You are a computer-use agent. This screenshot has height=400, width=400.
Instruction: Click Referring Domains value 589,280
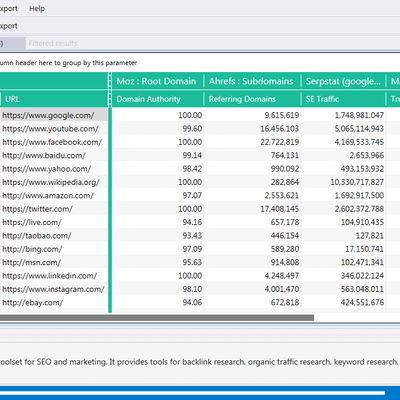coord(285,249)
